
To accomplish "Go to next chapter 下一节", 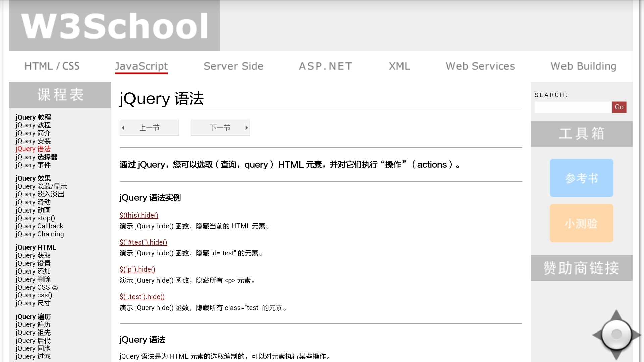I will 220,128.
